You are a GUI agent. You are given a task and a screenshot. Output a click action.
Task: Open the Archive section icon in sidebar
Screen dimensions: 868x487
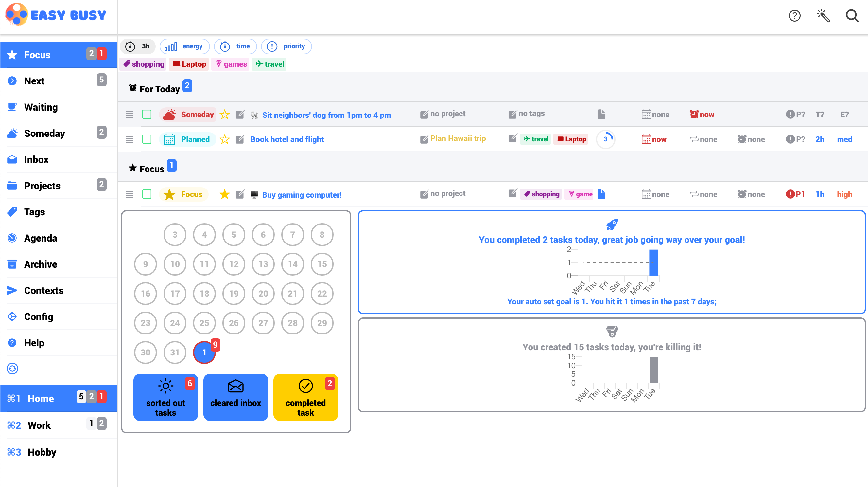pyautogui.click(x=12, y=264)
